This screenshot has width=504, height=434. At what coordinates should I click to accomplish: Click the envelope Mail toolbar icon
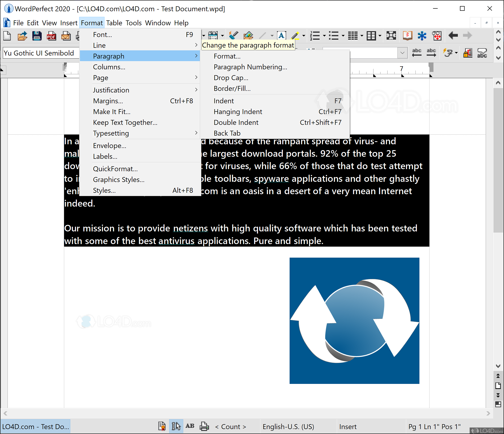point(66,36)
